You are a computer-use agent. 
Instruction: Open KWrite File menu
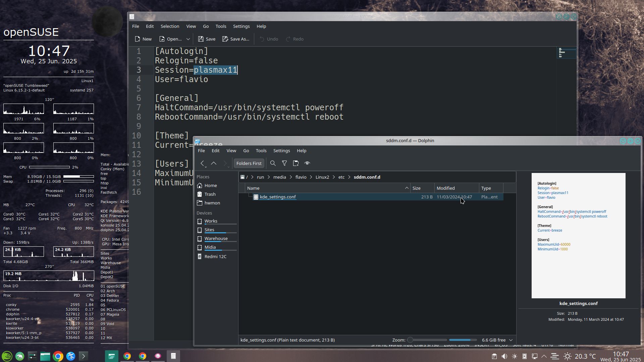point(136,26)
